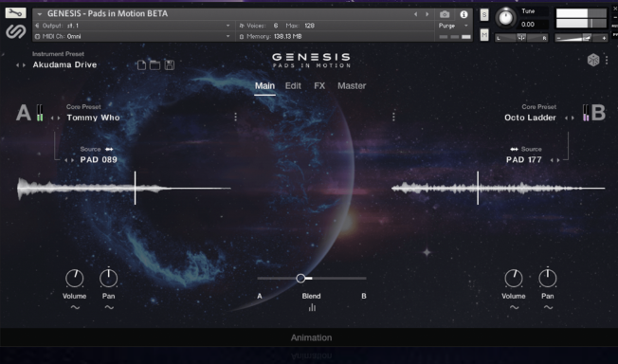The height and width of the screenshot is (364, 618).
Task: Open layer A Volume modulation wave icon
Action: 75,308
